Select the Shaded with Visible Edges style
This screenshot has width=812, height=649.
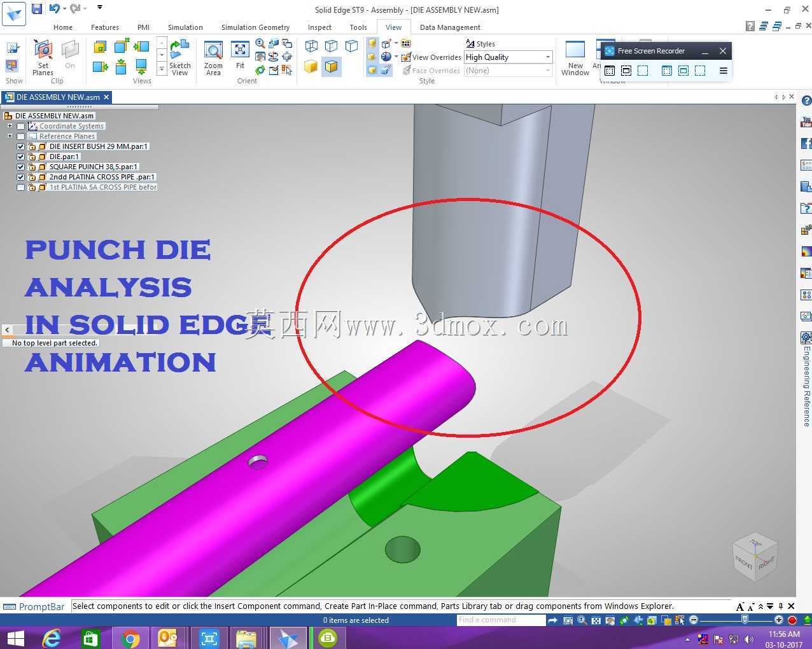pyautogui.click(x=331, y=66)
